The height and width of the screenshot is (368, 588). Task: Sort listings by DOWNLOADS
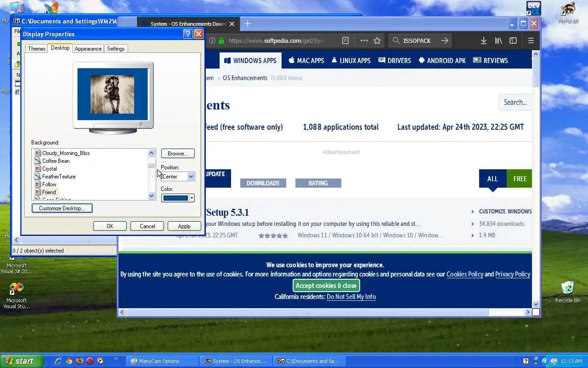(263, 183)
